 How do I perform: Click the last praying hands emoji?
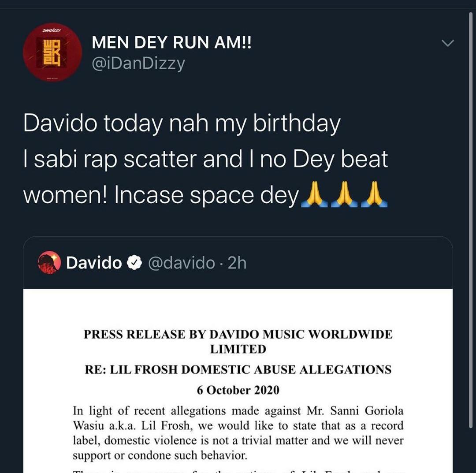click(374, 194)
